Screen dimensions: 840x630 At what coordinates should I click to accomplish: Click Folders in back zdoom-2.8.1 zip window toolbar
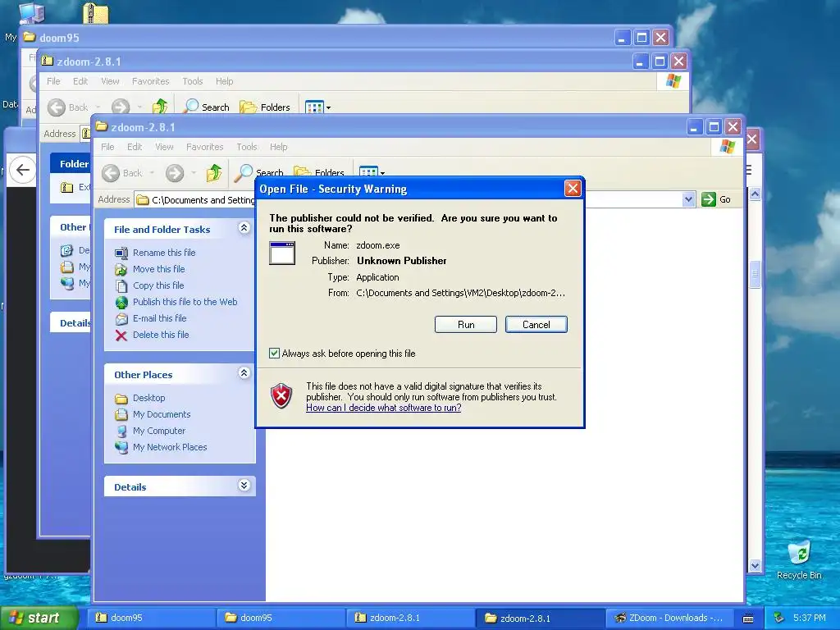coord(265,107)
